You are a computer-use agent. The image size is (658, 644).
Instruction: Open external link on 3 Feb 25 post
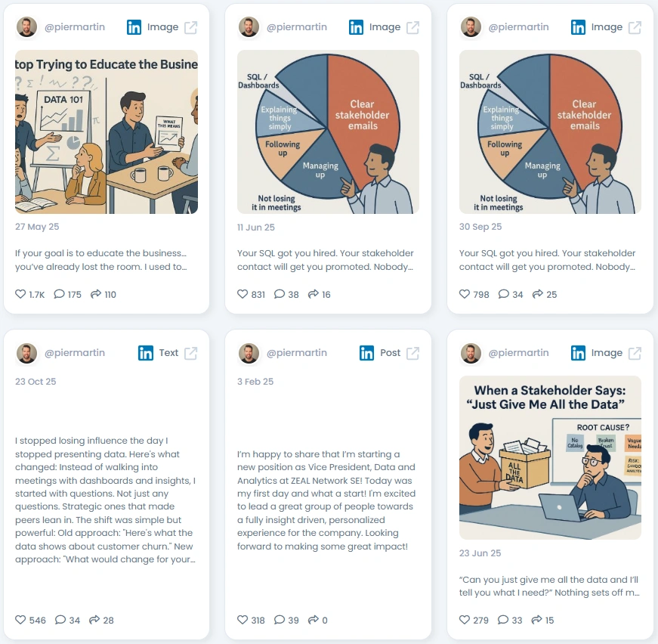(413, 353)
